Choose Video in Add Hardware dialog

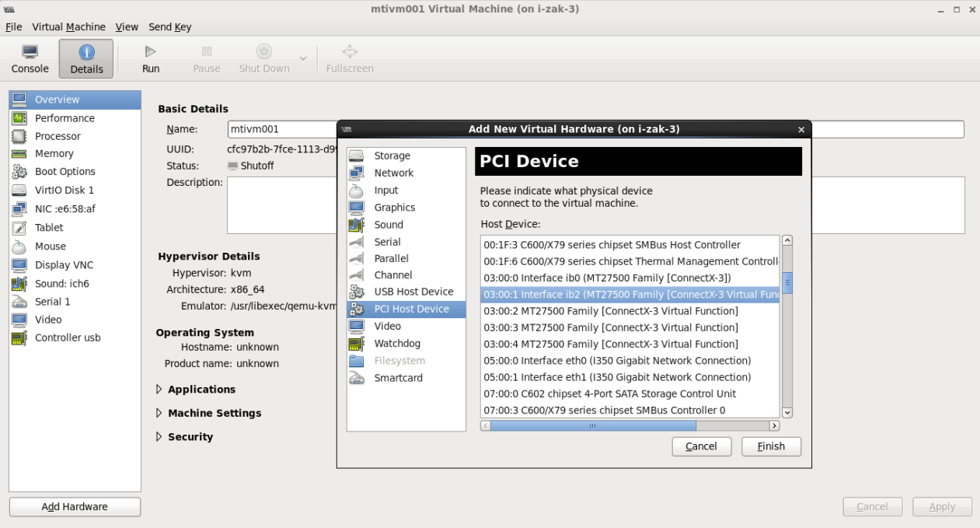[x=406, y=326]
